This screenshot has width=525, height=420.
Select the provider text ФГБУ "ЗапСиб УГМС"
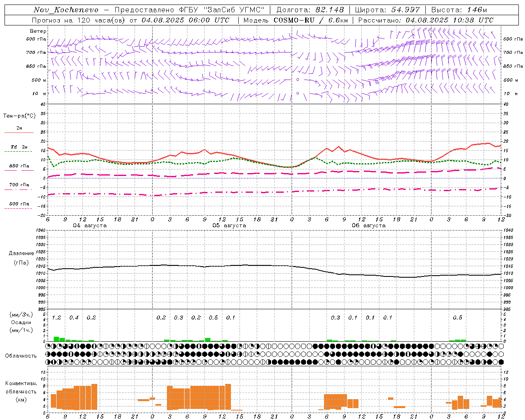pyautogui.click(x=222, y=10)
